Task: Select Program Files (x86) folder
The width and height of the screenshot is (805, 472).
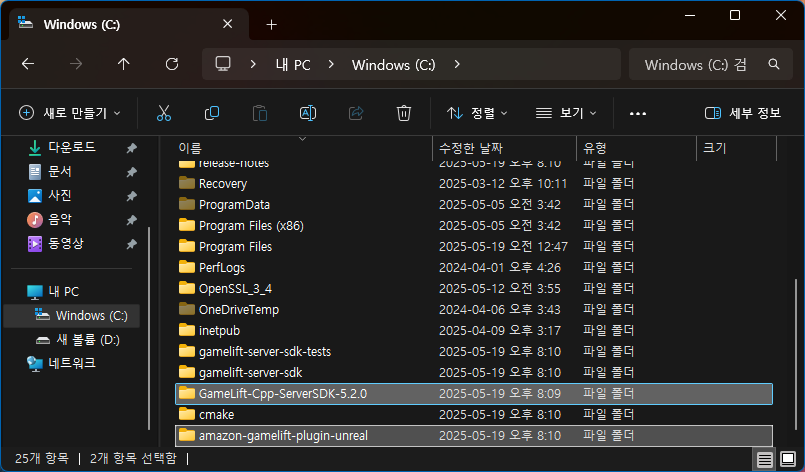Action: 473,225
